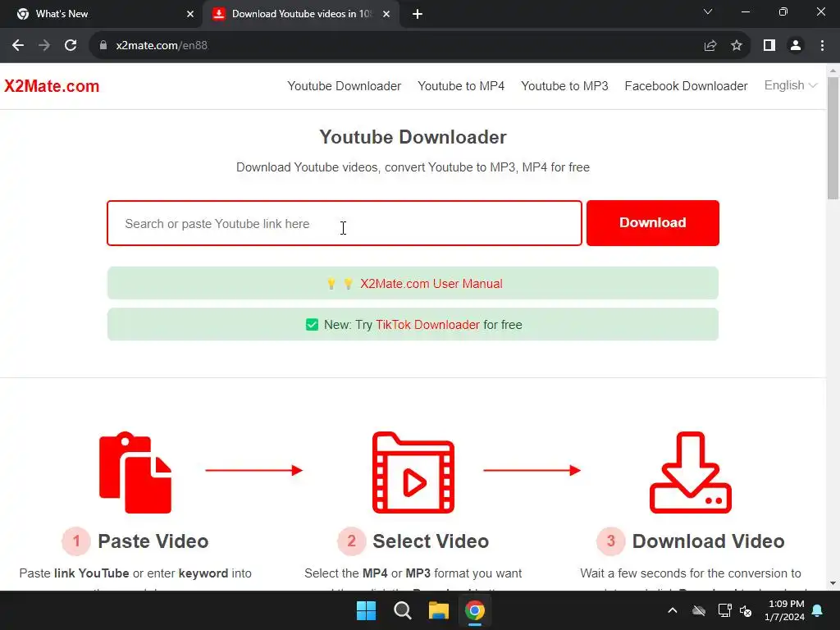Click the page vertical scrollbar thumb
Screen dimensions: 840x630
[833, 138]
